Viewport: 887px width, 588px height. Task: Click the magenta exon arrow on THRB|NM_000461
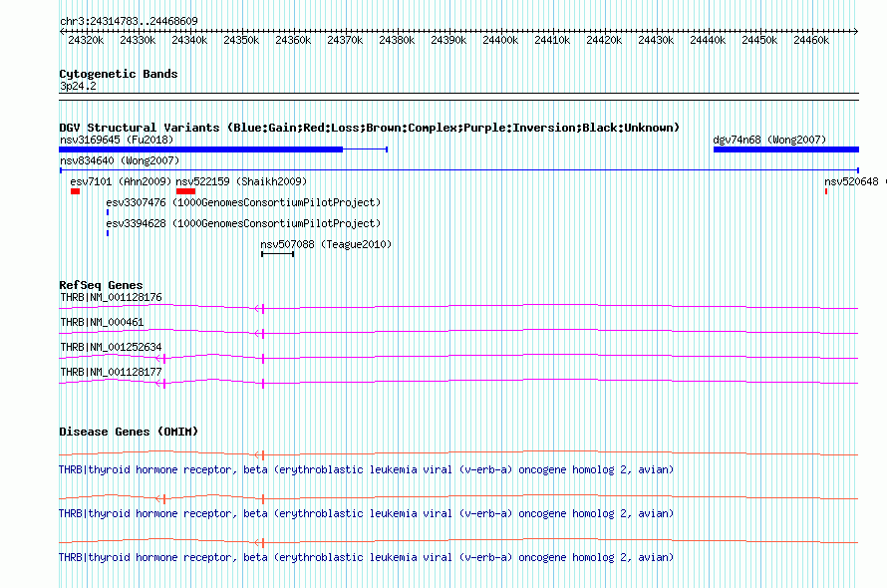pos(259,333)
